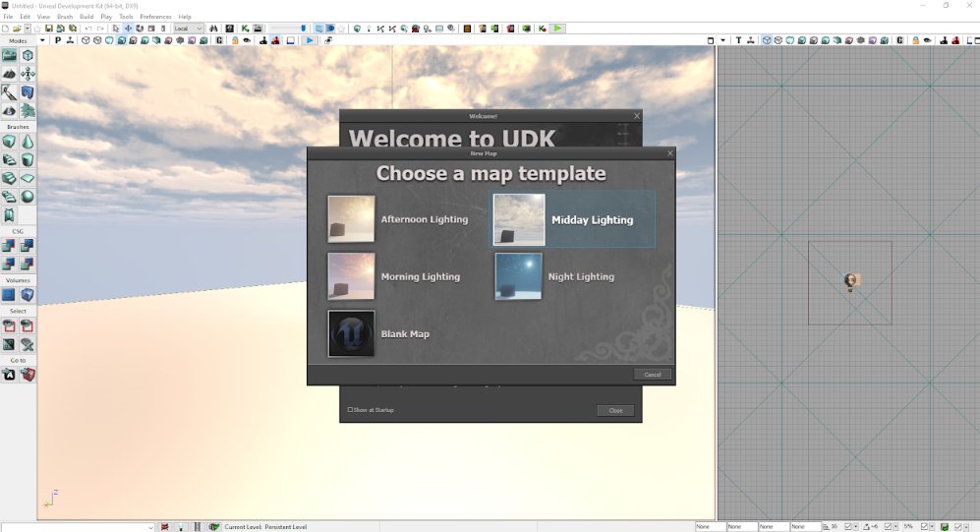Expand perspective viewport options arrow
The height and width of the screenshot is (532, 980).
(42, 40)
